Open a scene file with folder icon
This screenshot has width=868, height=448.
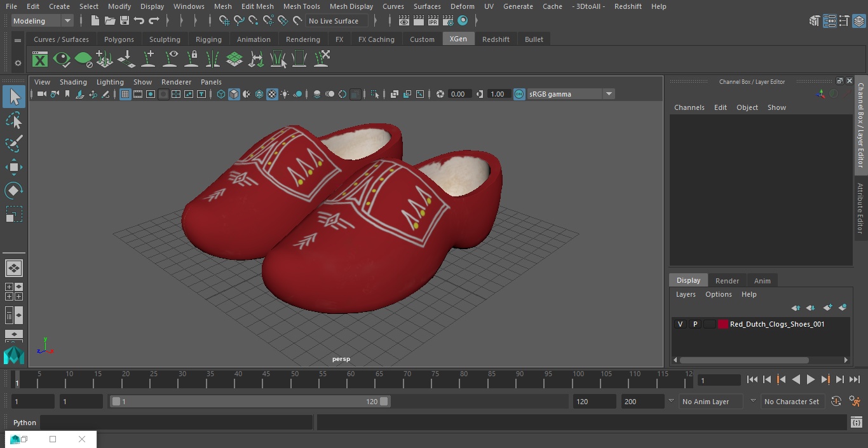coord(110,21)
